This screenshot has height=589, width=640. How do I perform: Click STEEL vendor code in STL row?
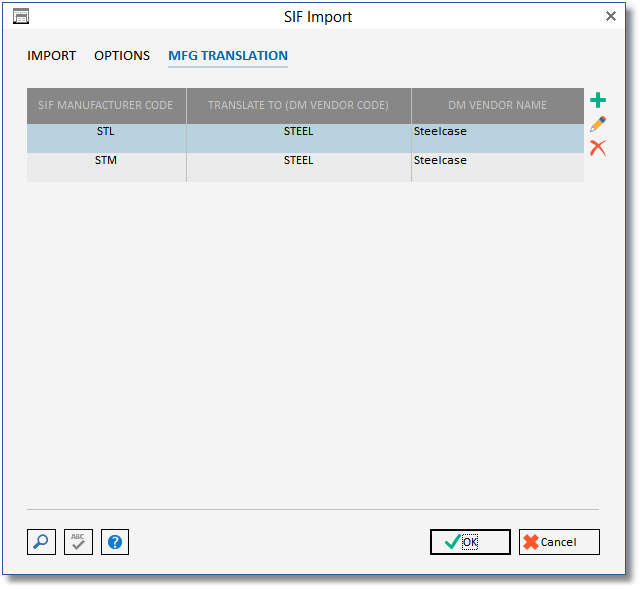299,138
